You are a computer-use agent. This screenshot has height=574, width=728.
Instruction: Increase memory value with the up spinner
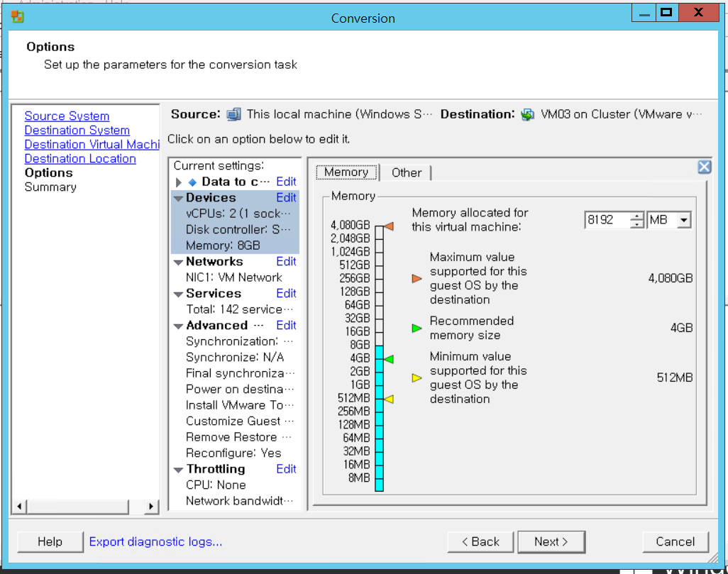(x=637, y=216)
